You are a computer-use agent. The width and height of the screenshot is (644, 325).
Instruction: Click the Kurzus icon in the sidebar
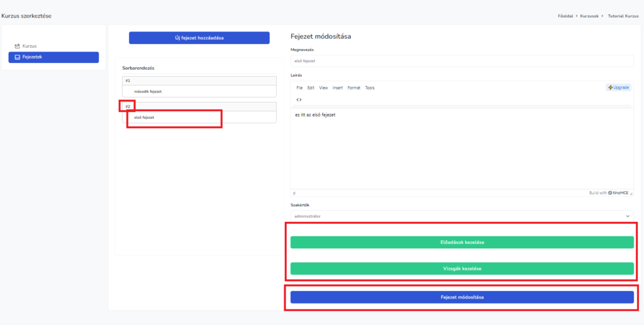click(18, 46)
